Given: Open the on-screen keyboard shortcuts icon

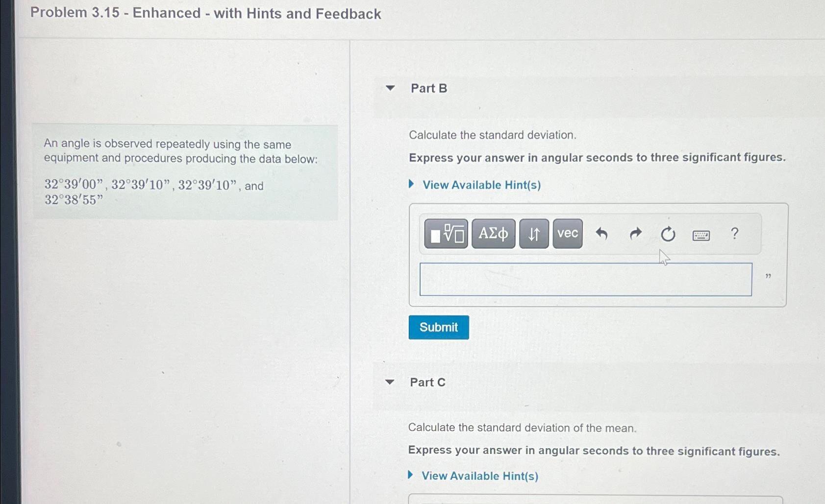Looking at the screenshot, I should (701, 235).
